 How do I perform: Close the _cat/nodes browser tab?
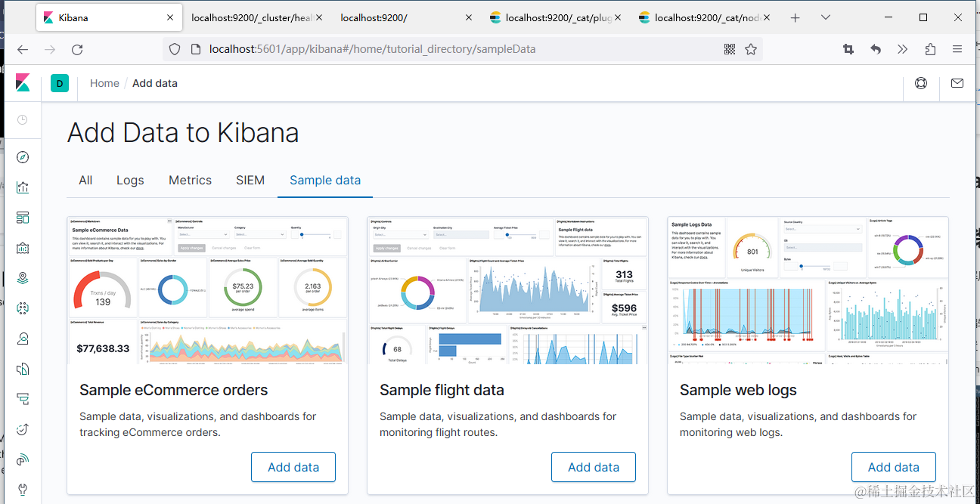[768, 17]
